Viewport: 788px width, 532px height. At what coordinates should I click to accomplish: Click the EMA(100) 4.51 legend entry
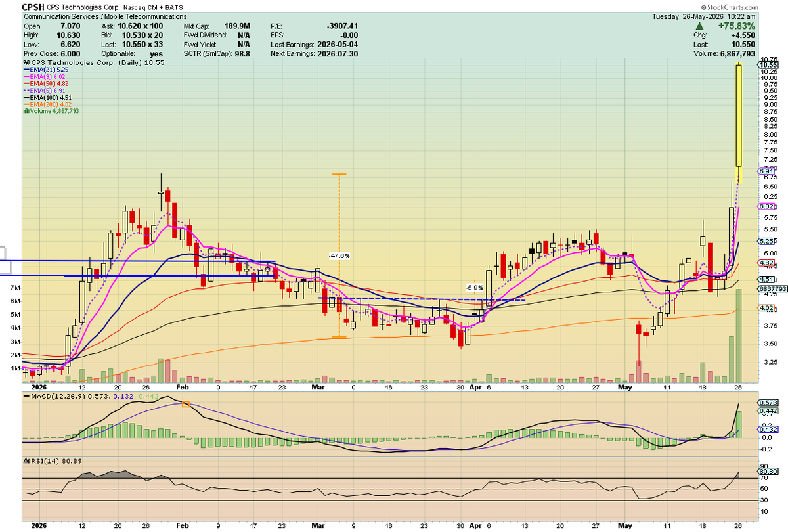point(47,99)
